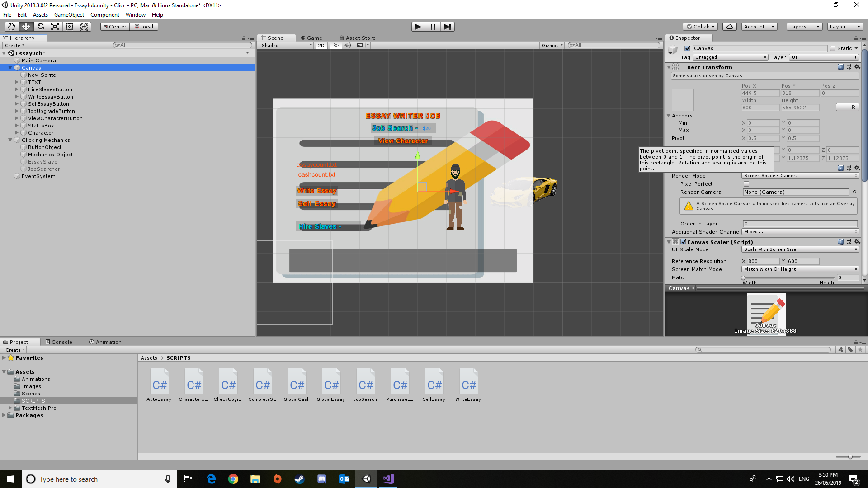The image size is (868, 488).
Task: Open Rect Transform gear settings
Action: (x=857, y=67)
